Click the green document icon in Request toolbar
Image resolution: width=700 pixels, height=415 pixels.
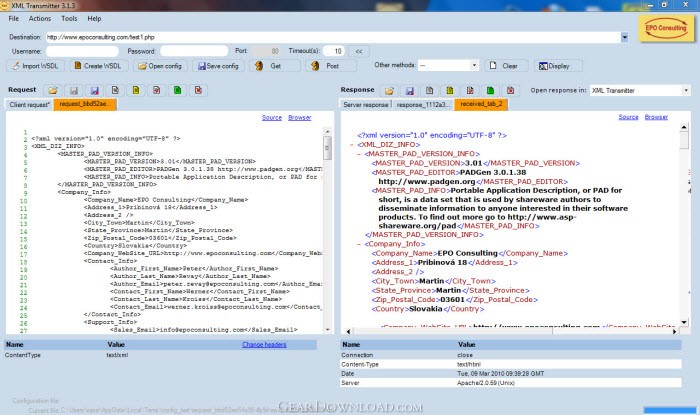coord(178,90)
